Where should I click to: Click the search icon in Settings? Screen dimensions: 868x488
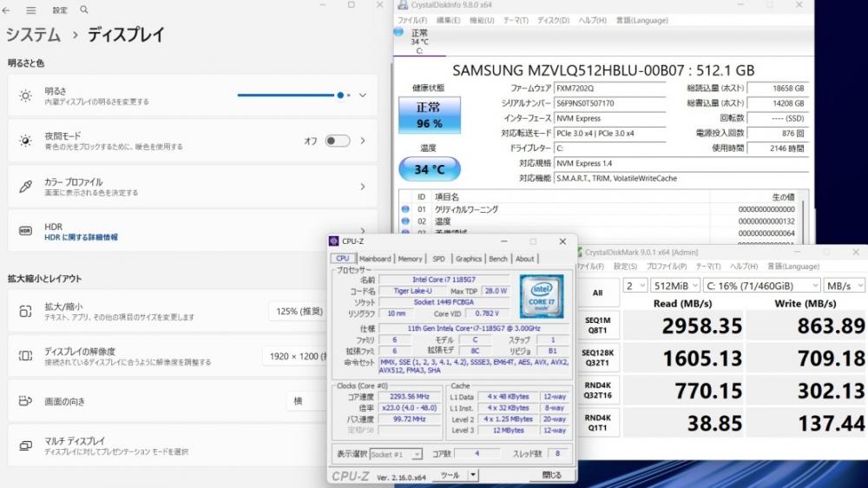pyautogui.click(x=83, y=10)
